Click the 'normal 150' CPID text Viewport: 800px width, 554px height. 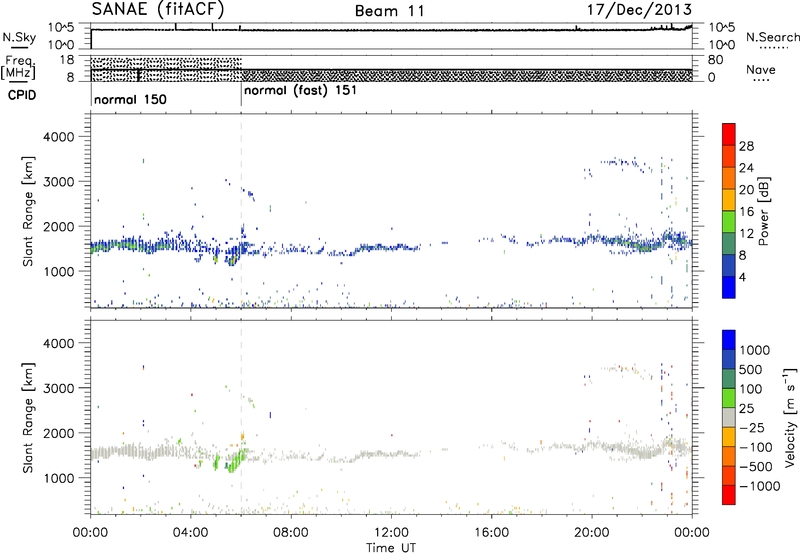pos(130,99)
